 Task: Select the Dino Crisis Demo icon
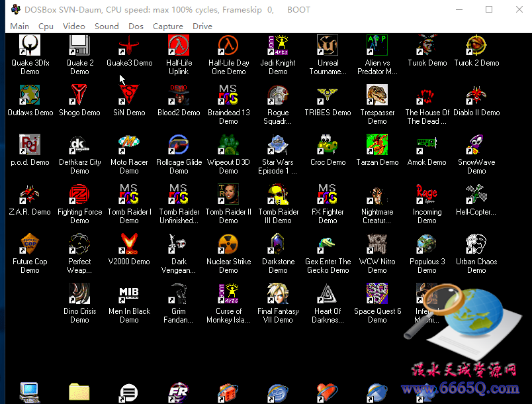click(x=79, y=293)
